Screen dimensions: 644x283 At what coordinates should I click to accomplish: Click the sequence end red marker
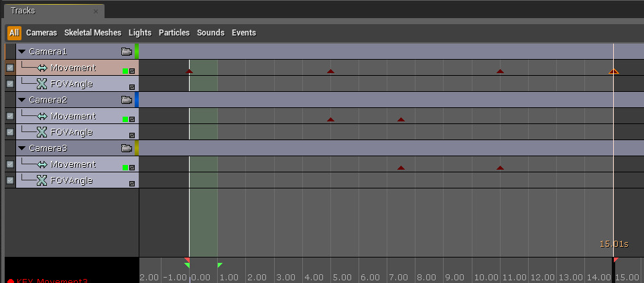616,260
